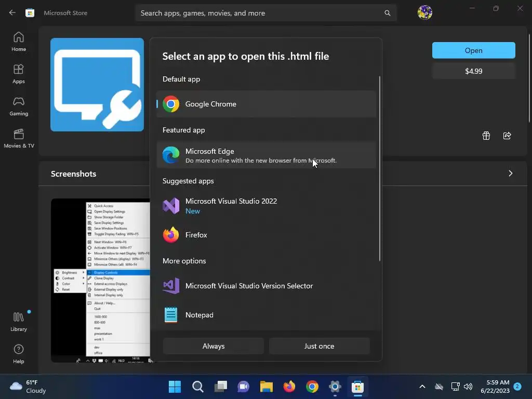Click the blue Open button
The width and height of the screenshot is (532, 399).
tap(473, 50)
